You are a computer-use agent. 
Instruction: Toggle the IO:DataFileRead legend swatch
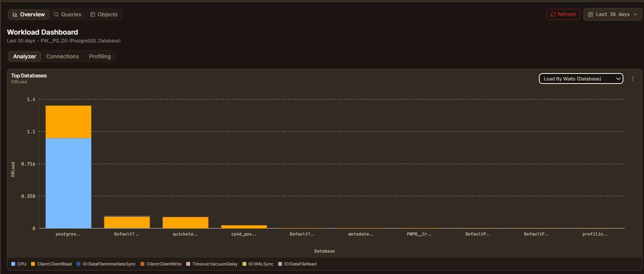(280, 264)
